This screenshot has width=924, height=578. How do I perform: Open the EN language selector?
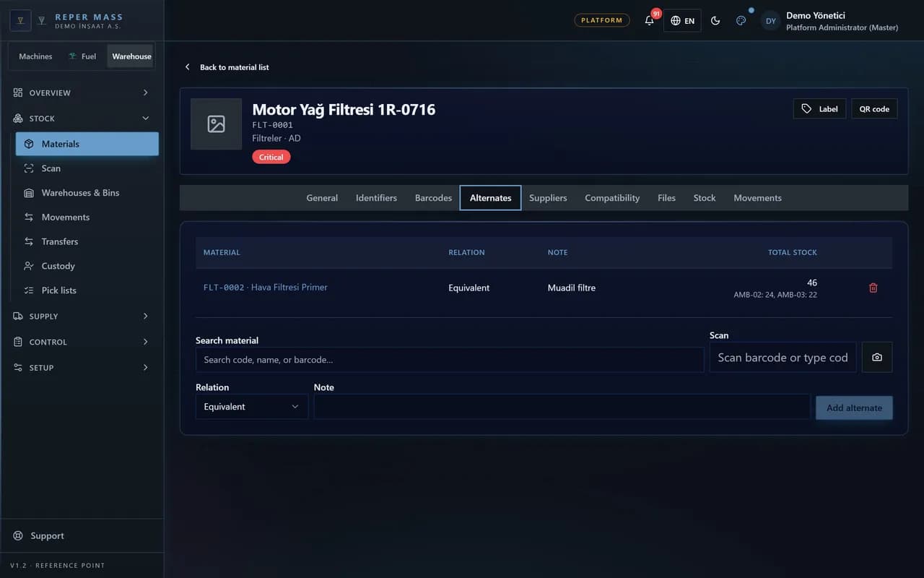tap(682, 20)
